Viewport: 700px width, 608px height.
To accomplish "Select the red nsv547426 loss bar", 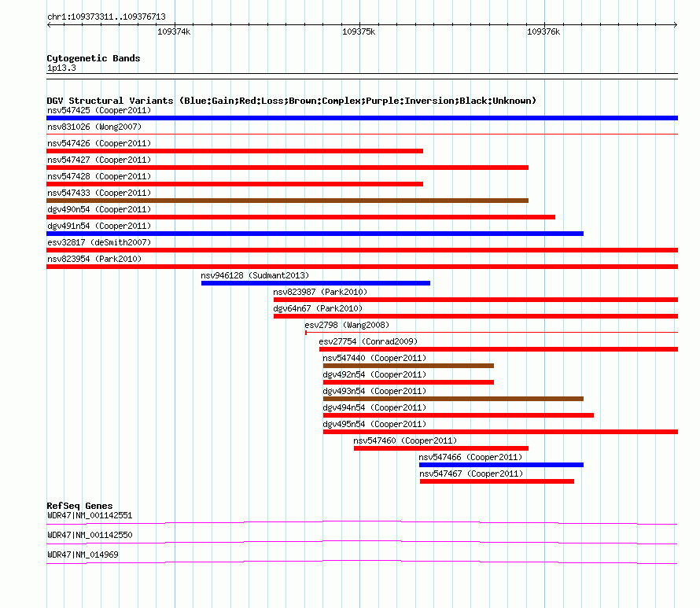I will (235, 151).
